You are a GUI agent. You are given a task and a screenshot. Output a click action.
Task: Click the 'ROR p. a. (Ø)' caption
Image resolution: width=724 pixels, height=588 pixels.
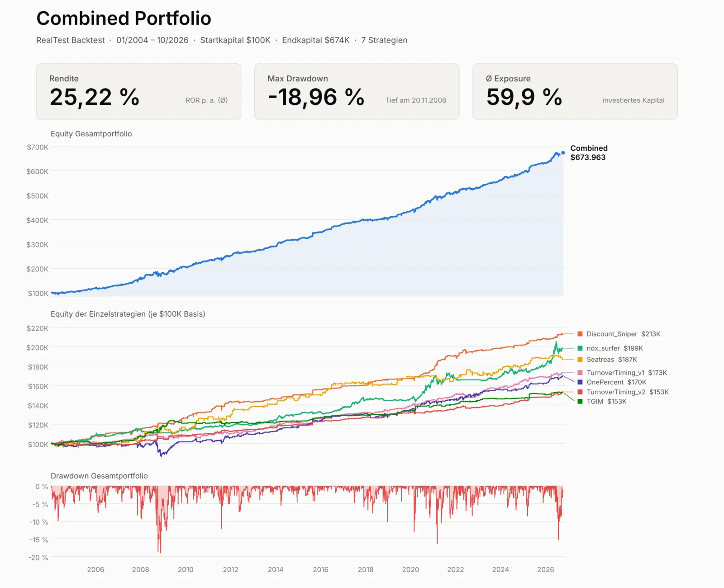(x=206, y=100)
